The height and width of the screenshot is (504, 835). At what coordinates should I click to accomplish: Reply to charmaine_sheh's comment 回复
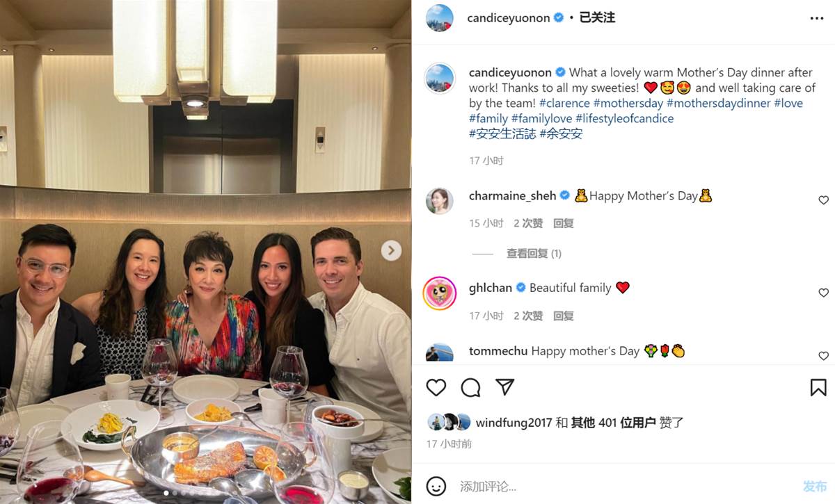pyautogui.click(x=564, y=223)
